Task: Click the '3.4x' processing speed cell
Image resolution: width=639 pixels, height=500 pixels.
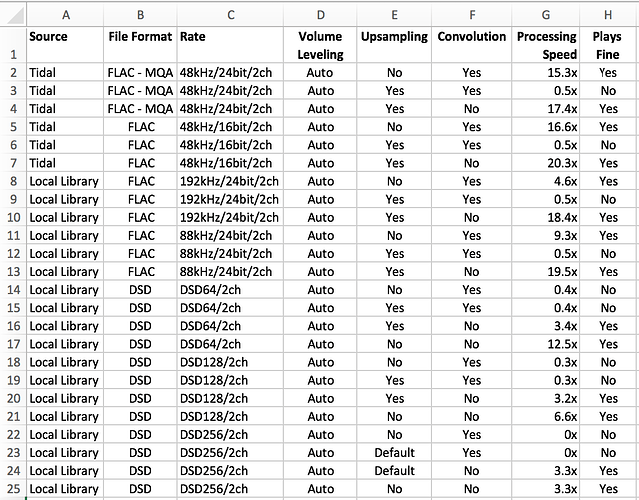Action: click(x=546, y=326)
